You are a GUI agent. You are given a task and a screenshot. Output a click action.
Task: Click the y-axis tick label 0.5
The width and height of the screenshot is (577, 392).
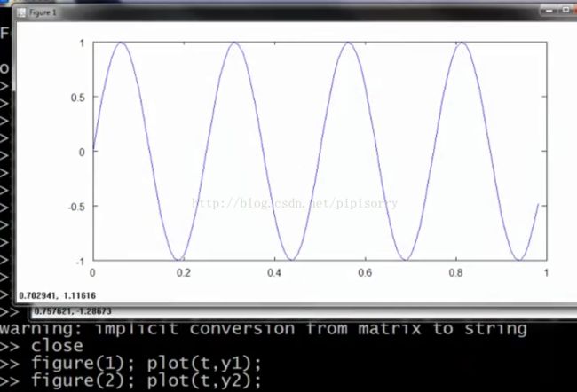coord(77,98)
